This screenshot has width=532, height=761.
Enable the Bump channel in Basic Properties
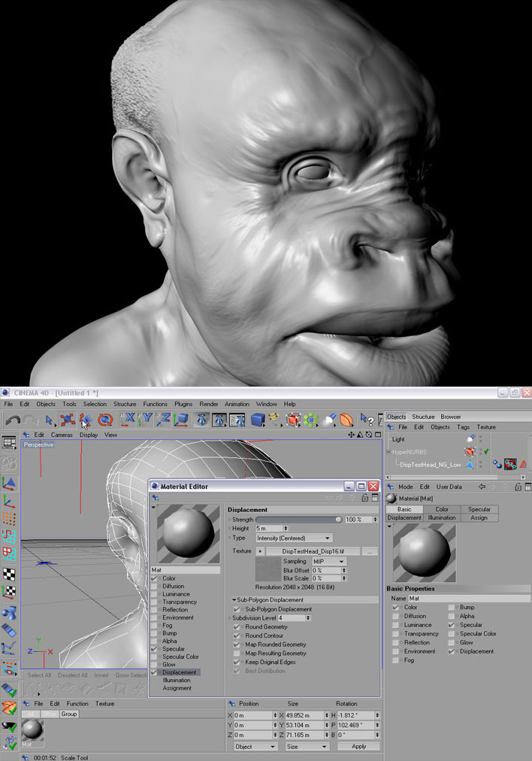pos(452,607)
